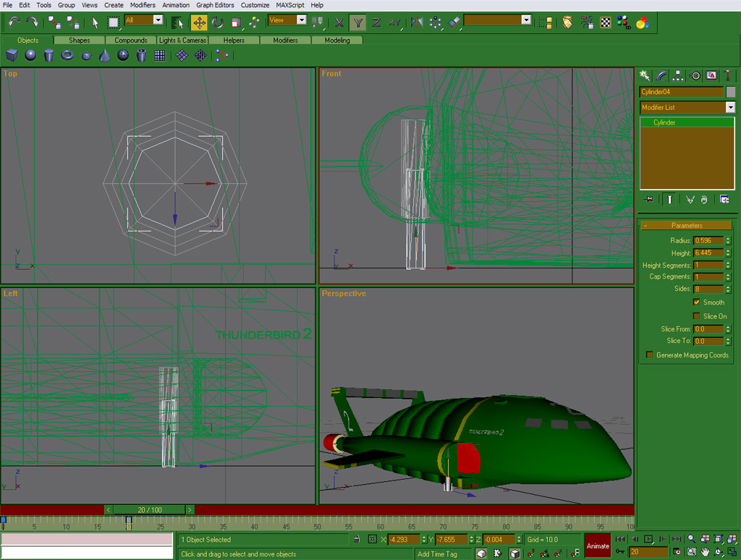The height and width of the screenshot is (560, 741).
Task: Open the File menu
Action: click(x=7, y=5)
